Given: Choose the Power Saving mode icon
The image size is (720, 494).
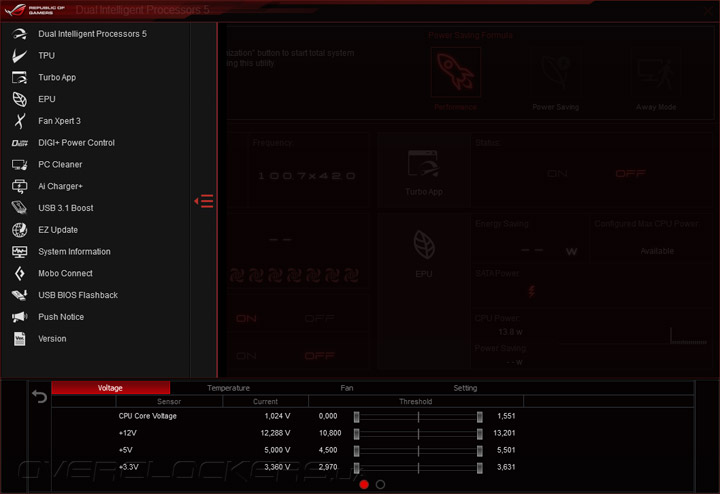Looking at the screenshot, I should 556,72.
